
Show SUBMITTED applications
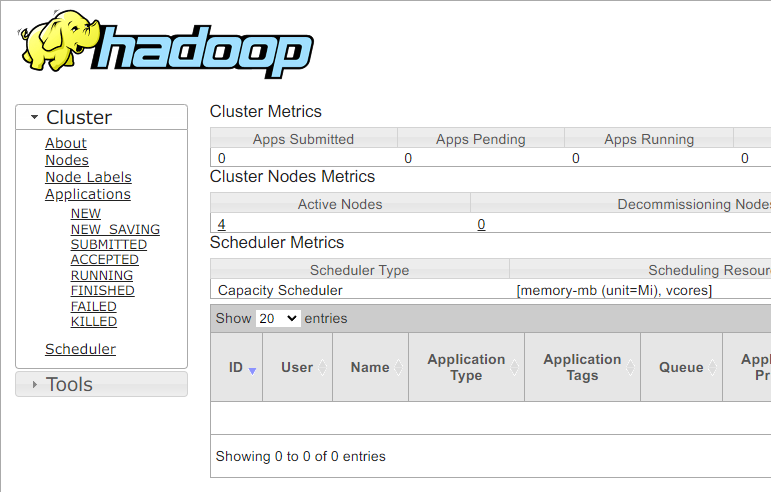point(109,245)
